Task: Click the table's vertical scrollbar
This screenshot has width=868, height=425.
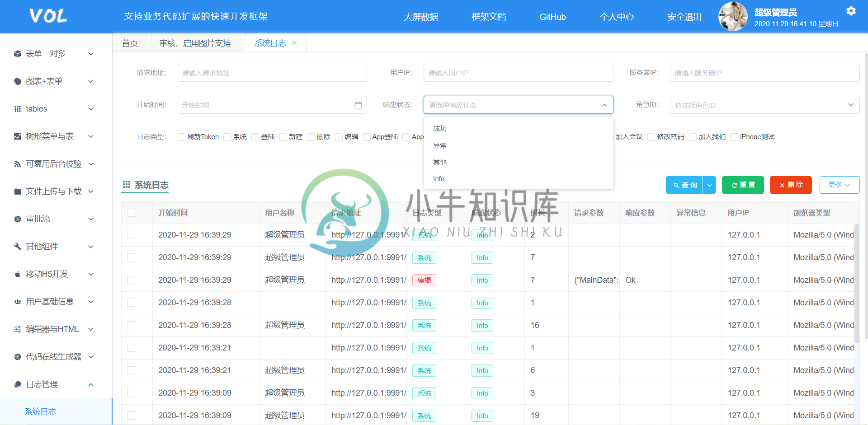Action: [857, 283]
